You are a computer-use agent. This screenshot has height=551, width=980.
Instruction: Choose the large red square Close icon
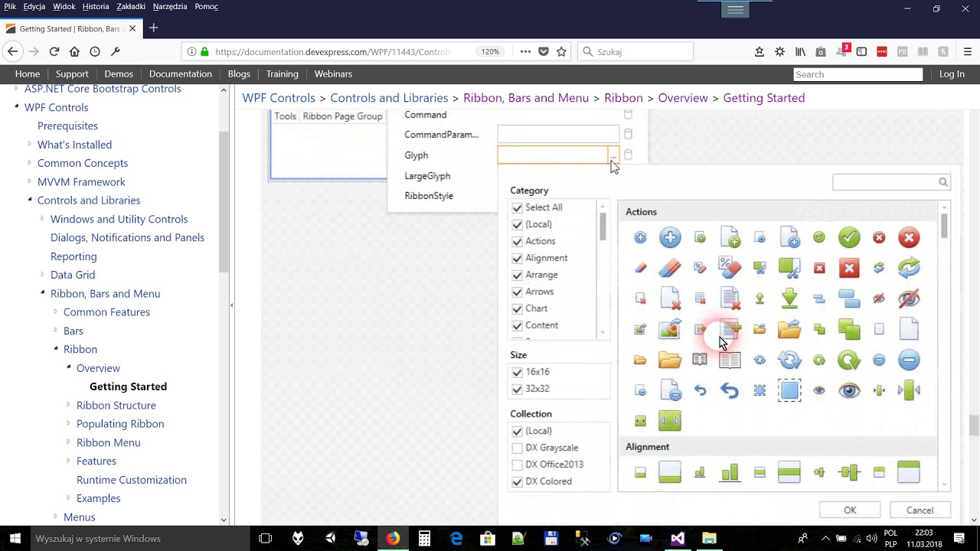849,268
